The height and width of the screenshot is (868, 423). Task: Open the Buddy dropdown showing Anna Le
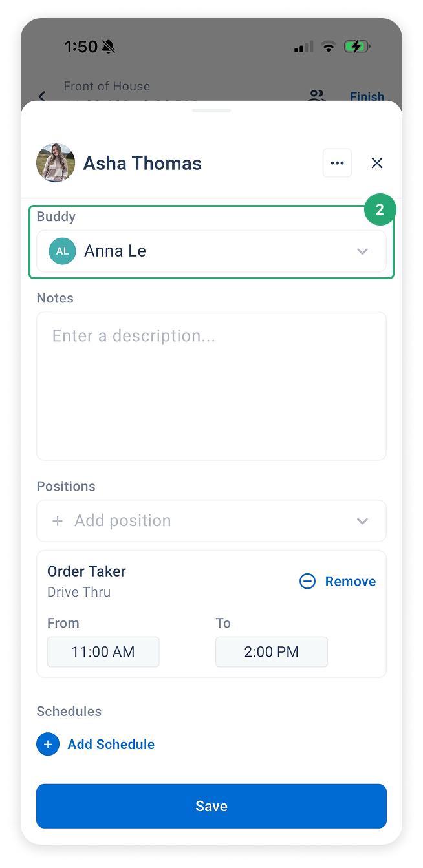click(x=211, y=251)
